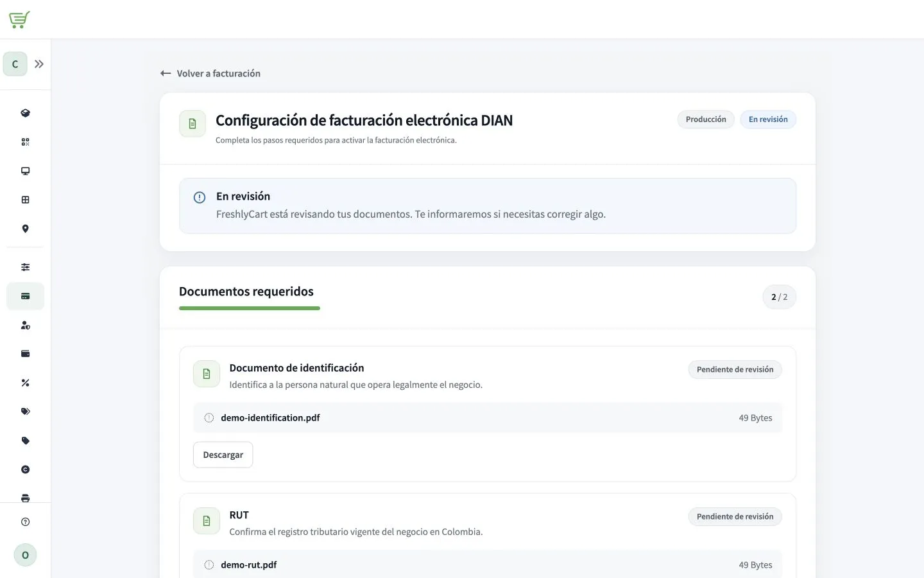Click the RUT card heading

239,515
